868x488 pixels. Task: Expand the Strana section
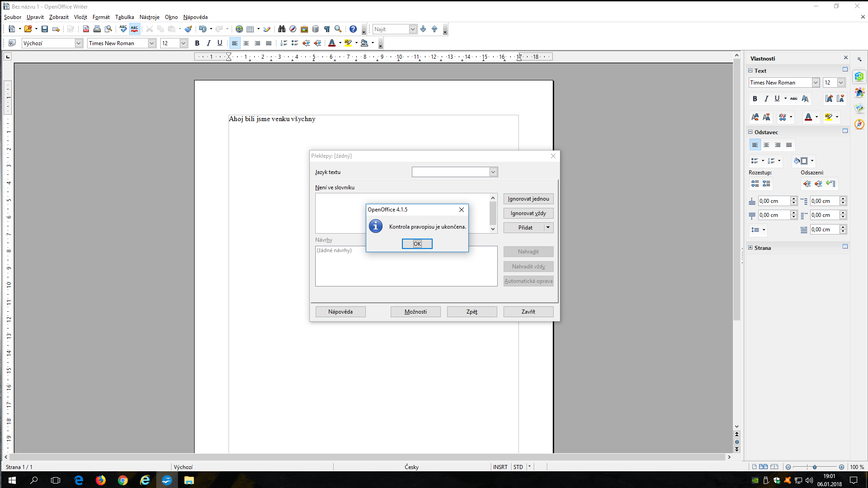pyautogui.click(x=751, y=248)
